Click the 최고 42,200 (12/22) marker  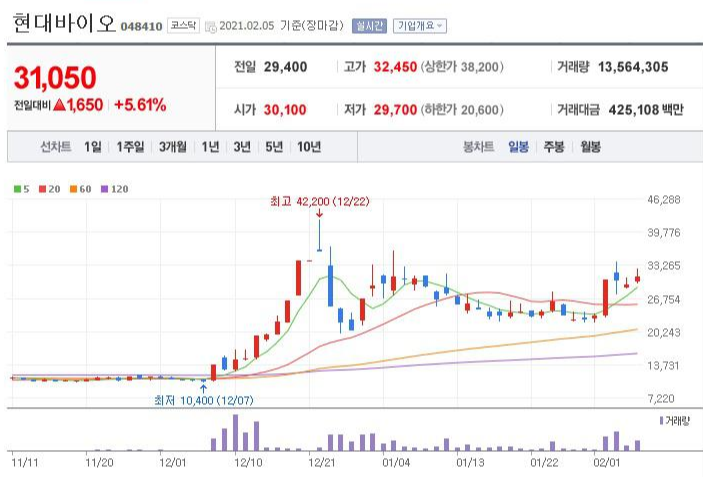point(320,202)
